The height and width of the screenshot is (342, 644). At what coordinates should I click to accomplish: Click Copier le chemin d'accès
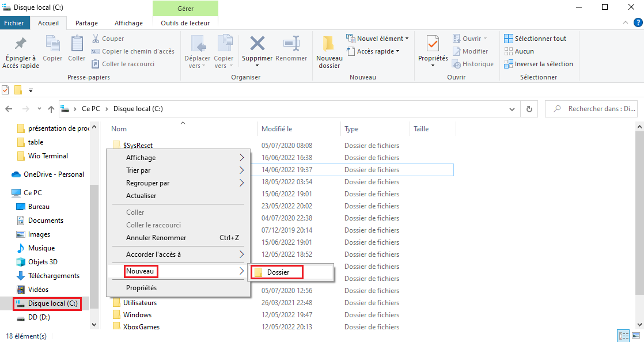click(x=132, y=51)
